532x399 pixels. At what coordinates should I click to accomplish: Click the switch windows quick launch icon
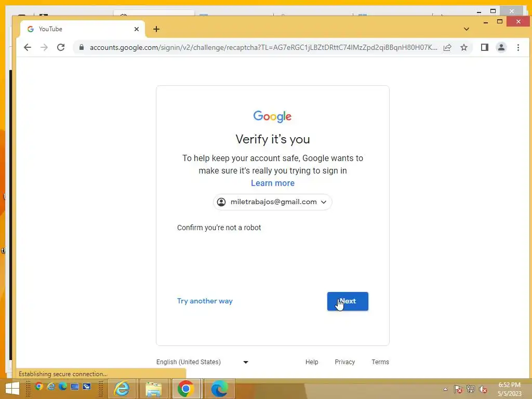pos(87,387)
